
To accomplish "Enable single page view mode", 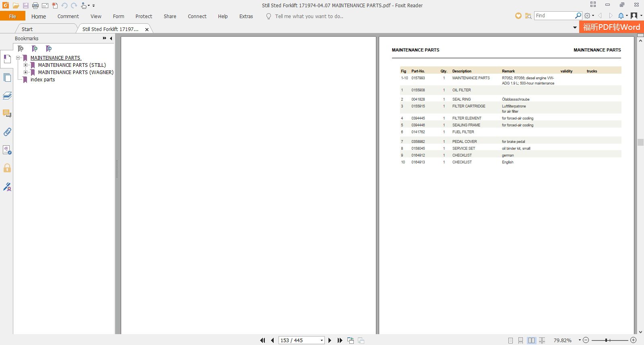I will (x=510, y=341).
